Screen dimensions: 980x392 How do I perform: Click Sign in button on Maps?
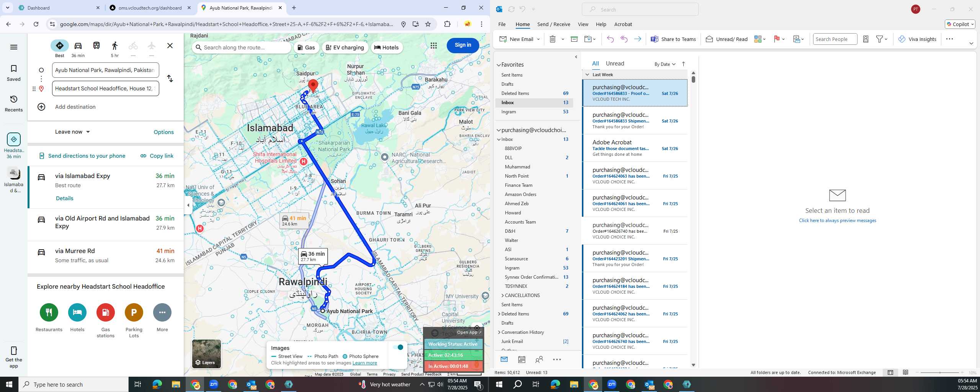[x=463, y=45]
